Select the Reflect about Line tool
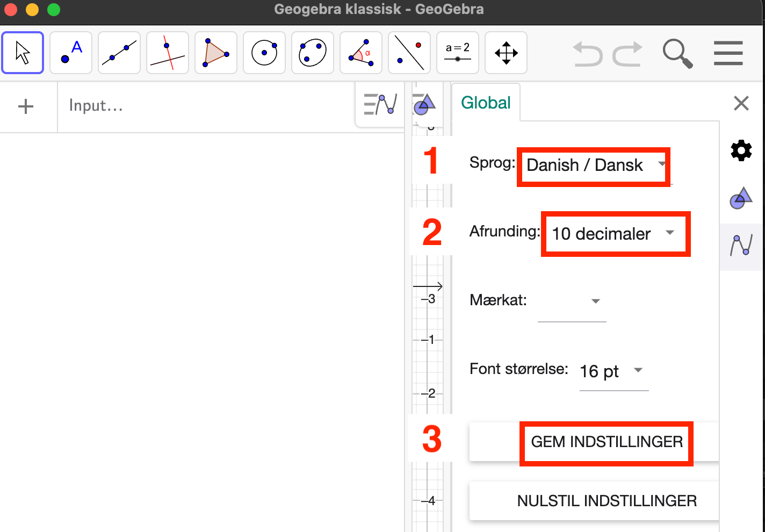Image resolution: width=765 pixels, height=532 pixels. pyautogui.click(x=409, y=53)
